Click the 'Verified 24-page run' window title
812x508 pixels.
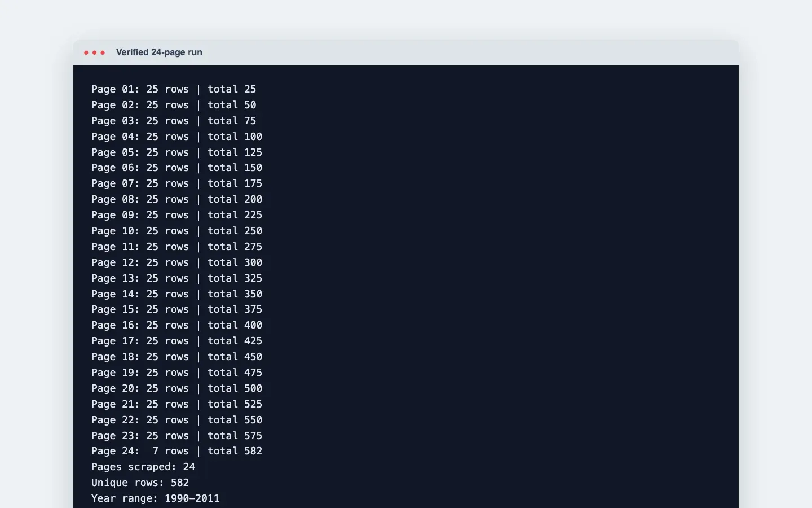[x=159, y=52]
